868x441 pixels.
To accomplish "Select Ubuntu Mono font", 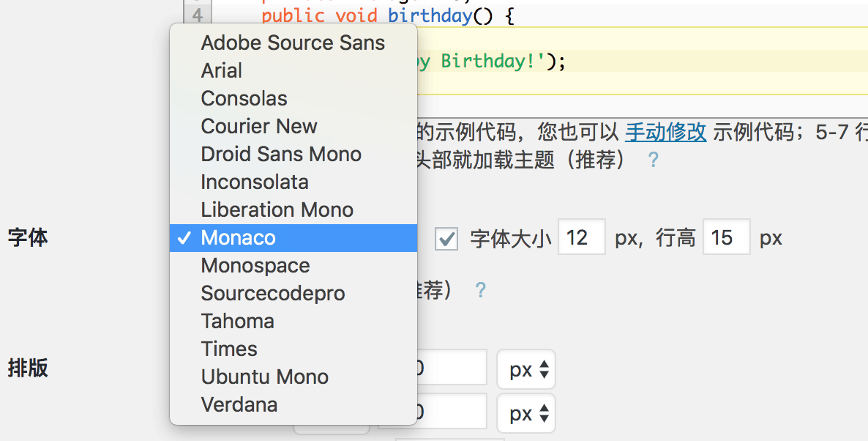I will tap(293, 377).
